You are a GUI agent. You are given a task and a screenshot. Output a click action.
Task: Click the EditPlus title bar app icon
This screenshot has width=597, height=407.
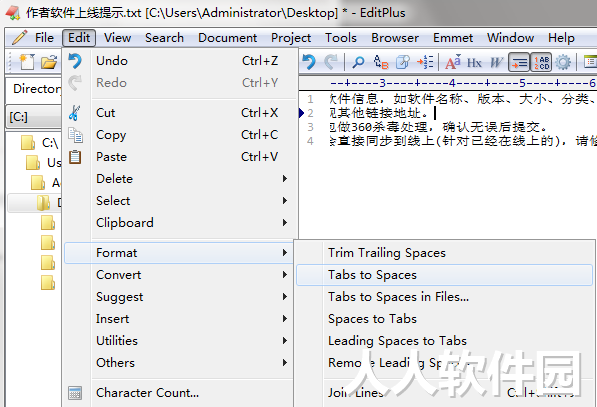[13, 13]
